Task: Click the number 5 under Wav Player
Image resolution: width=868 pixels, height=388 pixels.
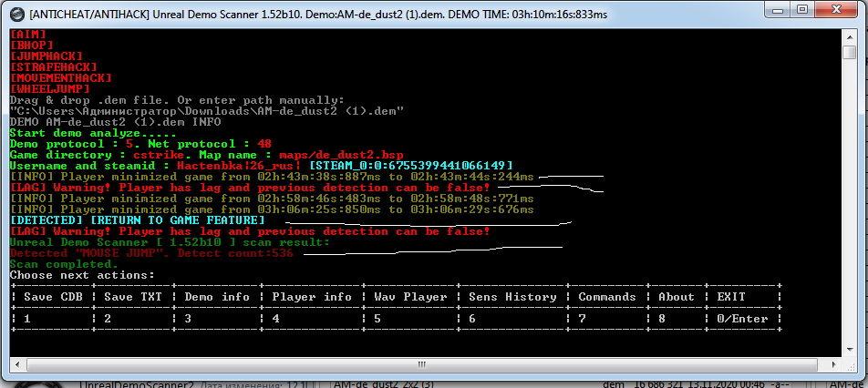Action: (377, 319)
